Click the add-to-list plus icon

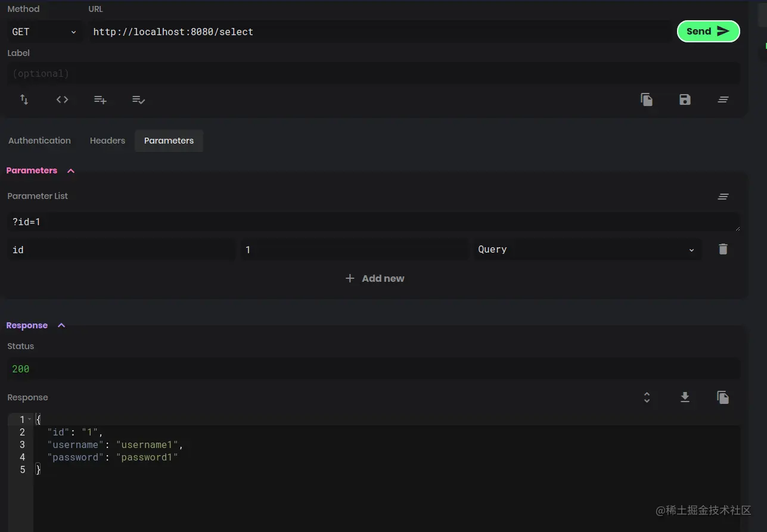point(100,99)
